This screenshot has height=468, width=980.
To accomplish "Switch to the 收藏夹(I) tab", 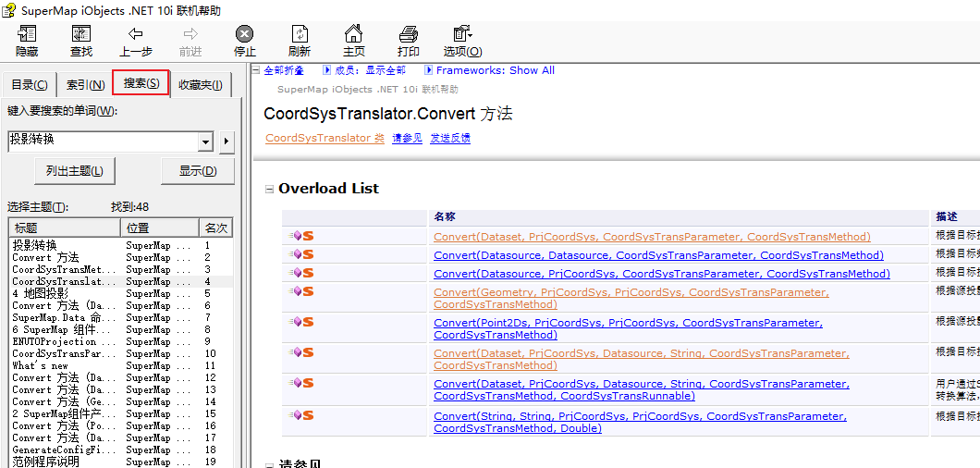I will [200, 85].
